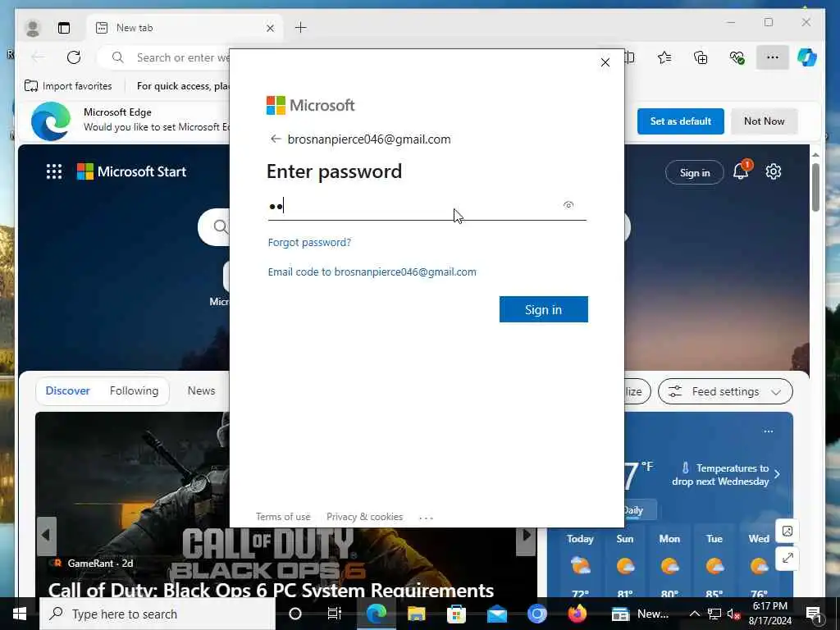
Task: Click Import favorites in bookmarks bar
Action: click(68, 85)
